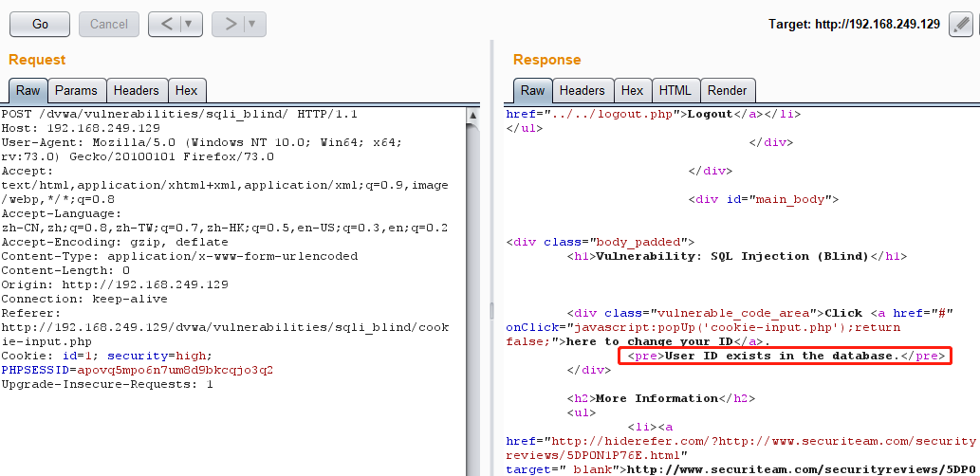The width and height of the screenshot is (980, 476).
Task: Select the Raw tab in Request panel
Action: coord(28,91)
